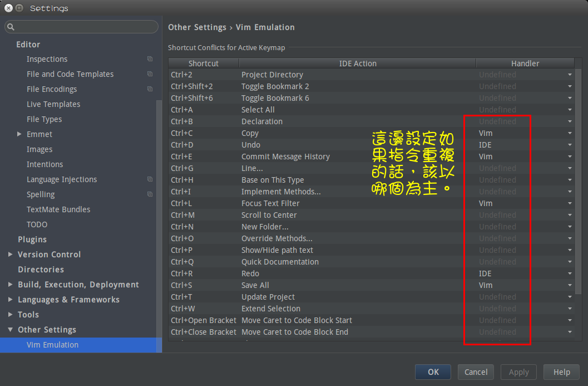Select Plugins in the sidebar
The height and width of the screenshot is (386, 588).
32,239
